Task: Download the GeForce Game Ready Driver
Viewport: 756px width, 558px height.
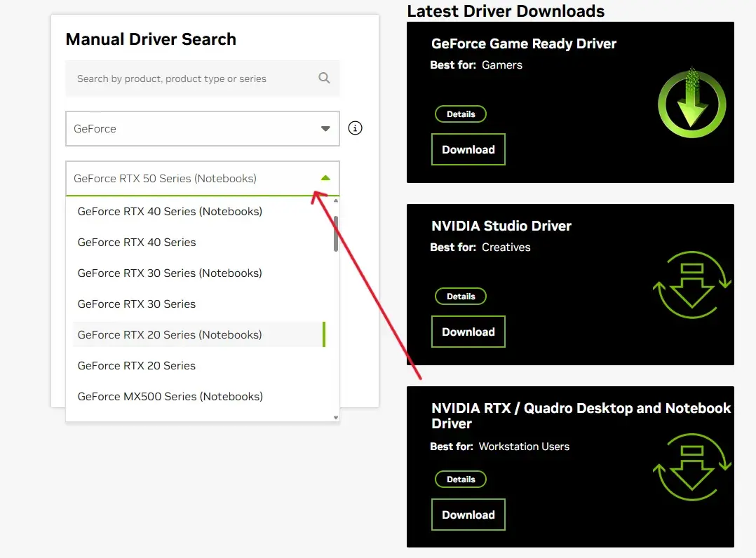Action: click(x=468, y=149)
